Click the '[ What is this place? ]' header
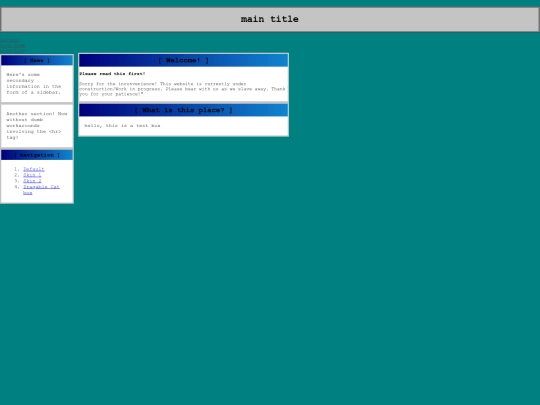 pyautogui.click(x=184, y=110)
